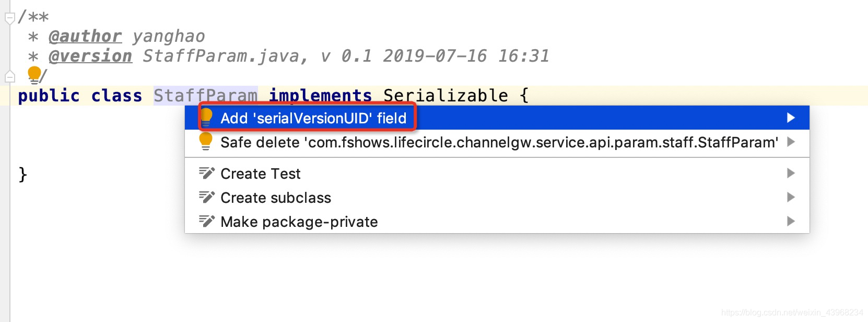Expand the Make package-private submenu arrow
The image size is (868, 322).
tap(791, 222)
